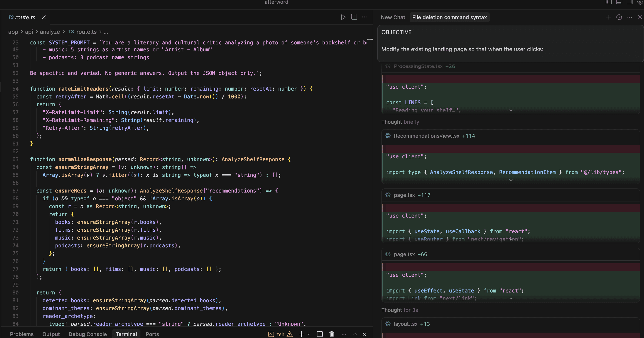This screenshot has width=644, height=338.
Task: Toggle secondary sidebar layout icon
Action: 629,2
